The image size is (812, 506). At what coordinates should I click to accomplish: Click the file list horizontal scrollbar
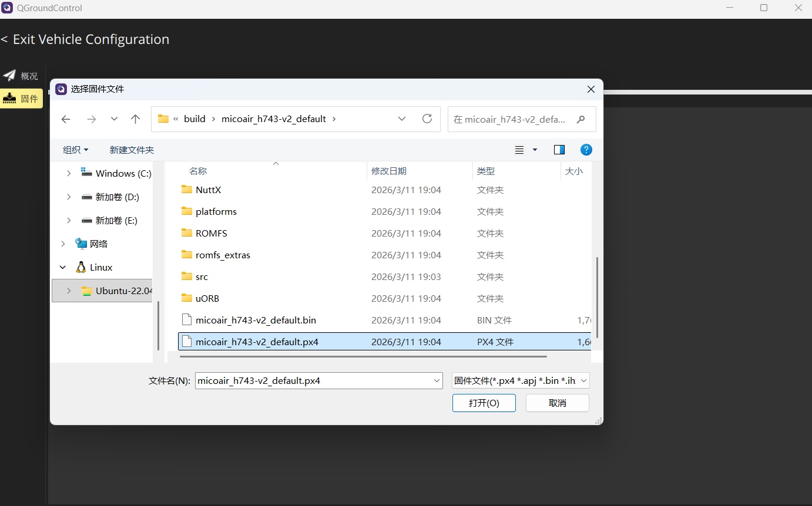(x=363, y=356)
